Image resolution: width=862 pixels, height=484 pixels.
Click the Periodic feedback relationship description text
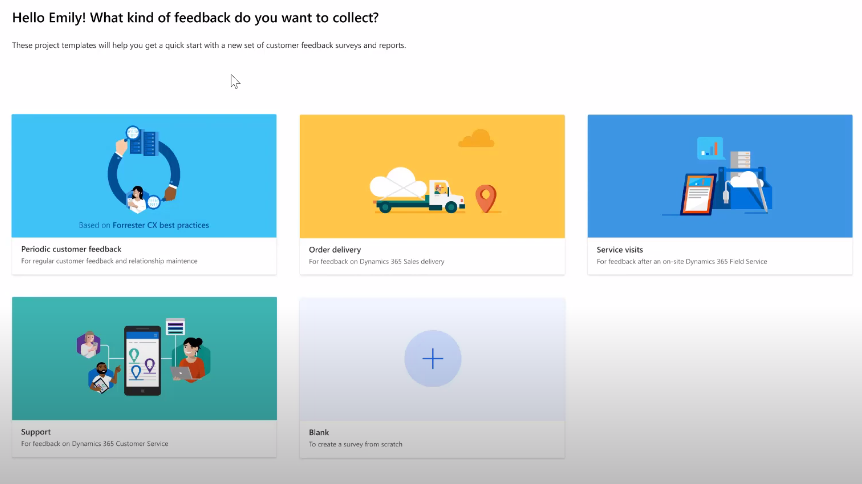tap(109, 261)
